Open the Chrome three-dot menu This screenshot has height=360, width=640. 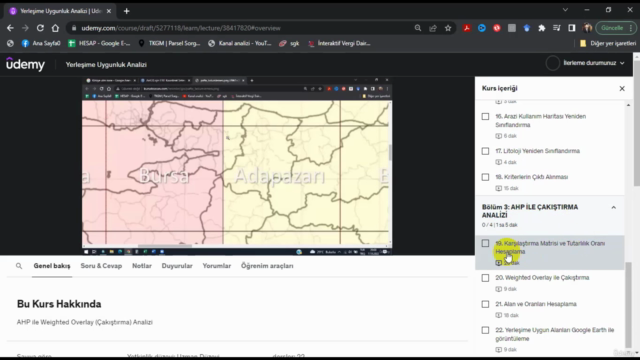click(631, 28)
